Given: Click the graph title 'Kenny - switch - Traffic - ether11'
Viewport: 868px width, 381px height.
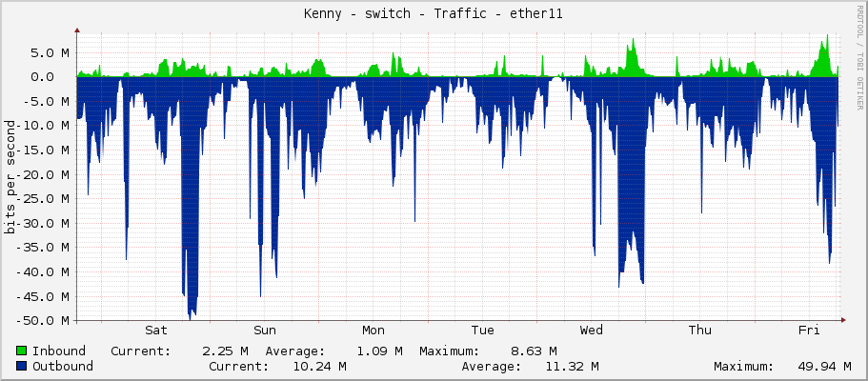Looking at the screenshot, I should point(434,14).
